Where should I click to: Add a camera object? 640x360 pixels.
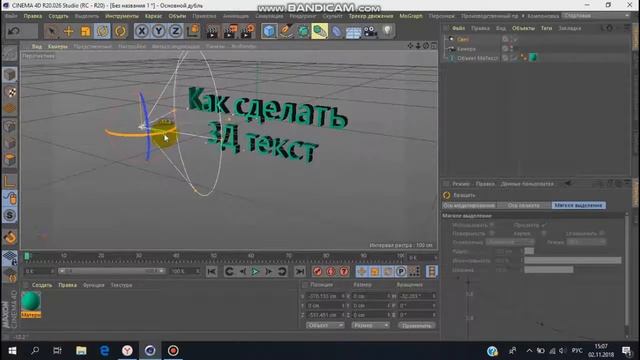point(370,31)
